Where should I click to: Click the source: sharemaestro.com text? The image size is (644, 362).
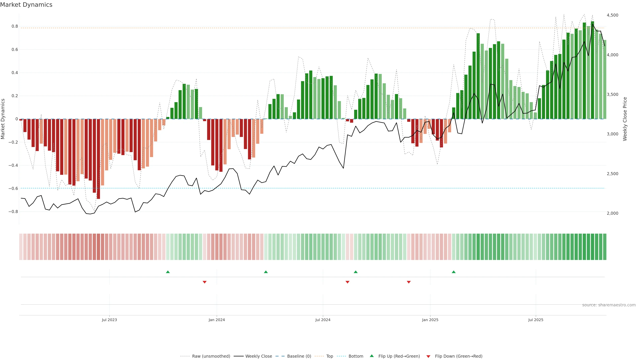pos(609,305)
